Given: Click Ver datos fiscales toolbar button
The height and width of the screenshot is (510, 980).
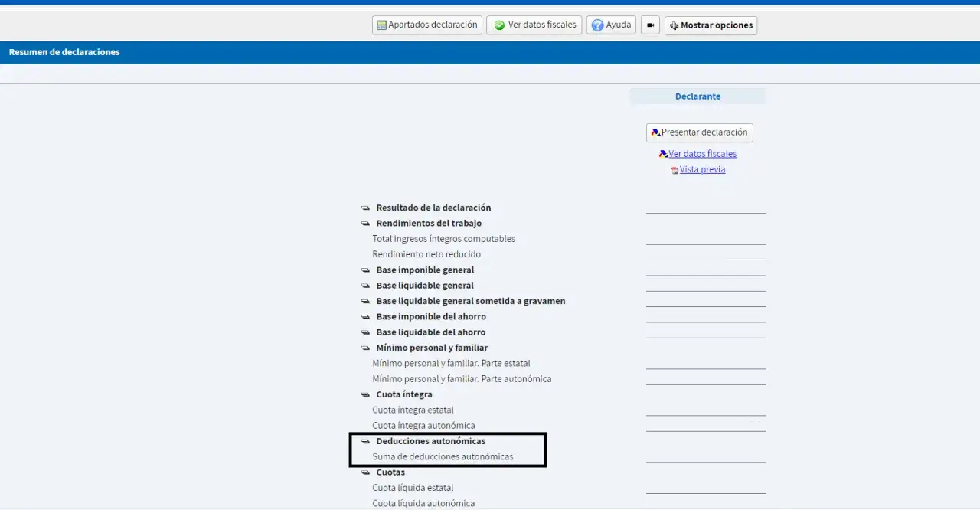Looking at the screenshot, I should coord(534,25).
